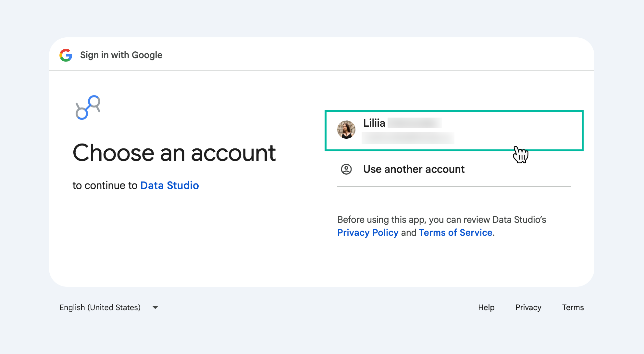The width and height of the screenshot is (644, 354).
Task: Open the Terms of Service link
Action: coord(456,233)
